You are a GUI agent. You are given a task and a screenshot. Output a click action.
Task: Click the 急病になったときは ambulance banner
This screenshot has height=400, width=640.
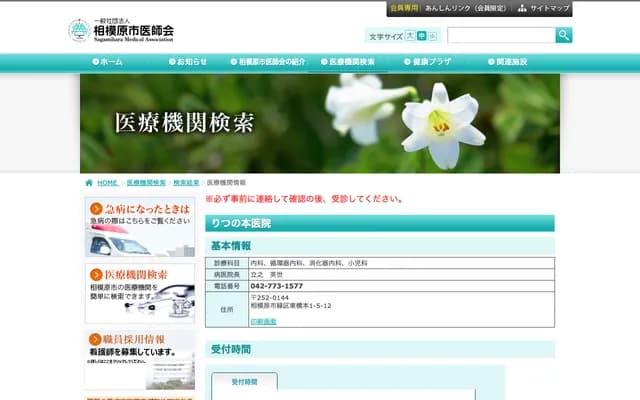140,226
